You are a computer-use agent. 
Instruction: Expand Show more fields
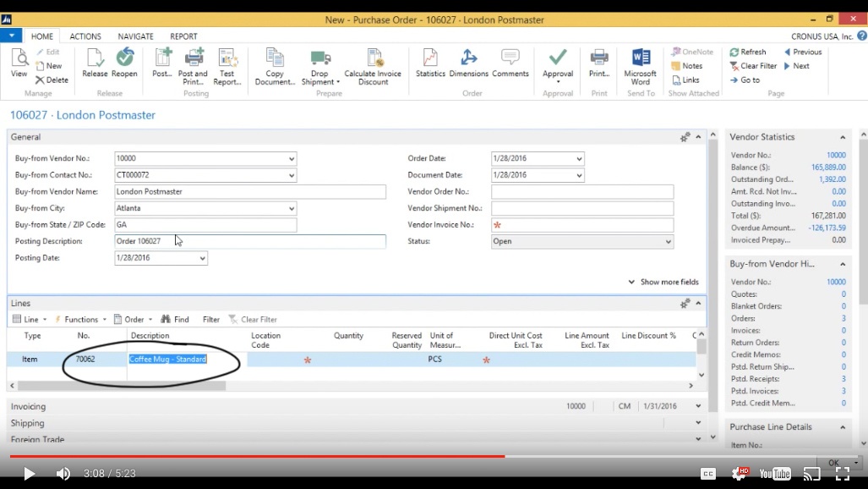coord(663,282)
